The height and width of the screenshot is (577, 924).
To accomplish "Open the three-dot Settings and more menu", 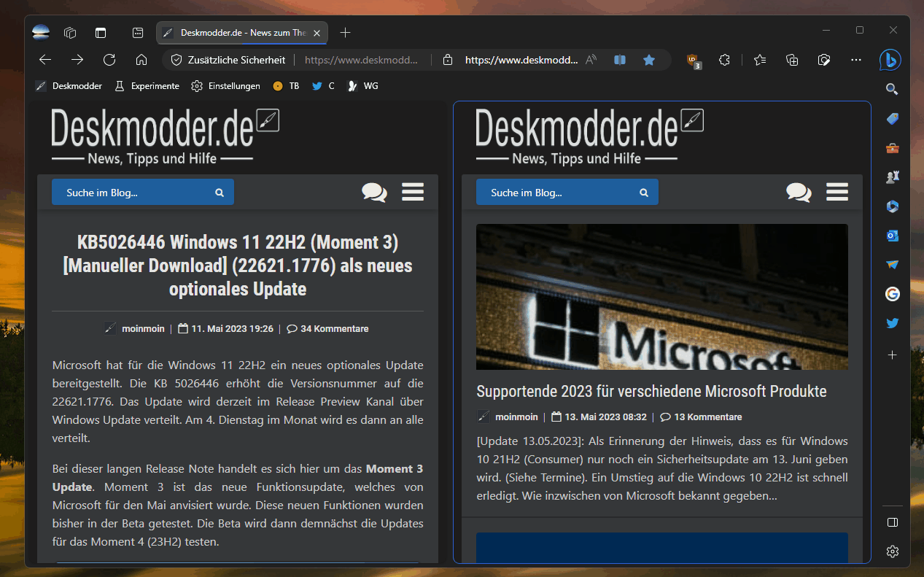I will pyautogui.click(x=856, y=60).
